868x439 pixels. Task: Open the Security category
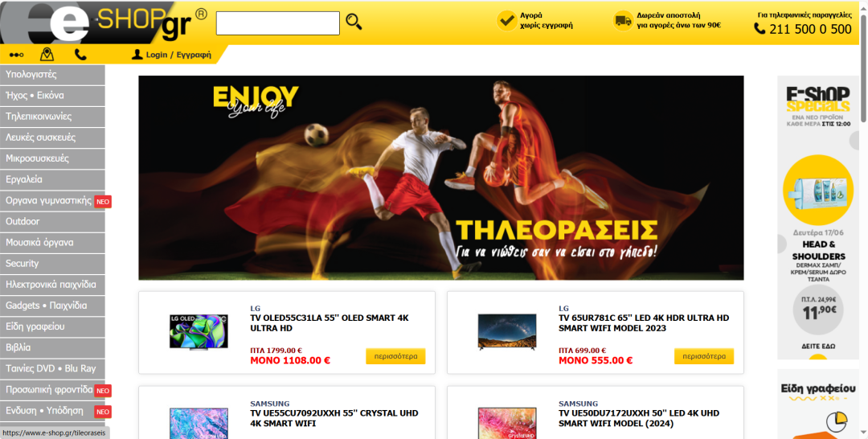coord(52,264)
